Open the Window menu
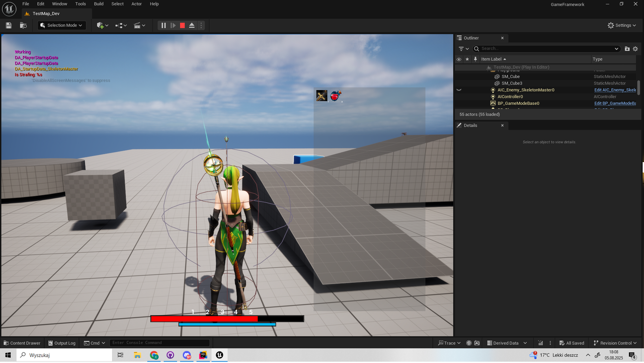The width and height of the screenshot is (644, 363). tap(59, 4)
